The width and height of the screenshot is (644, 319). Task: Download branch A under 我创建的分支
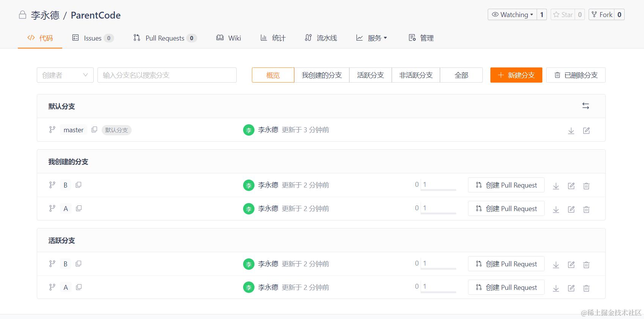click(x=556, y=210)
